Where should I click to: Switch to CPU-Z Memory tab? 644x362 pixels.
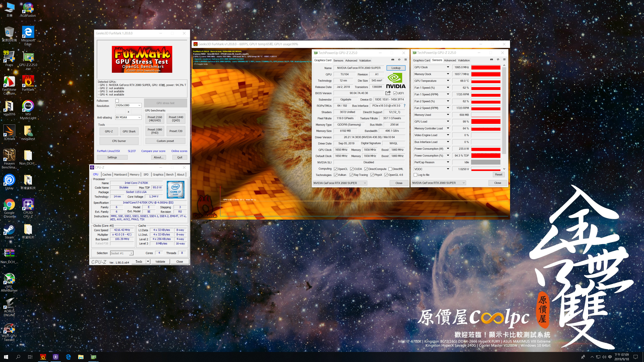pyautogui.click(x=135, y=175)
